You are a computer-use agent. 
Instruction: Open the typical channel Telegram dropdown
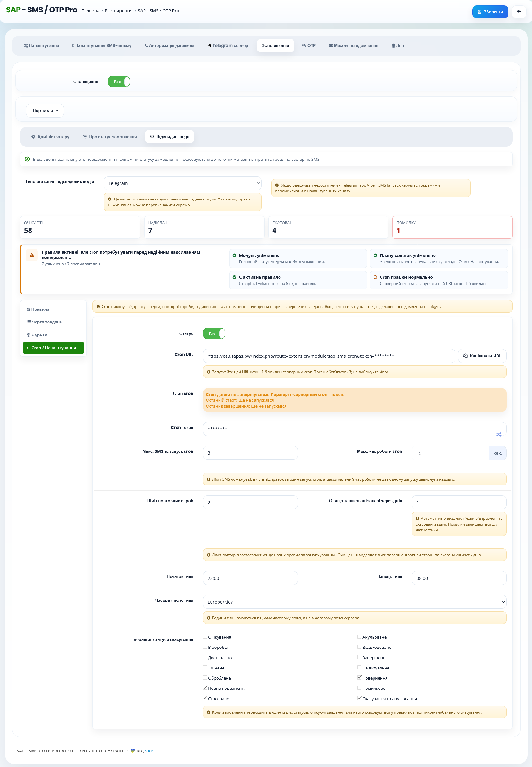(x=183, y=183)
